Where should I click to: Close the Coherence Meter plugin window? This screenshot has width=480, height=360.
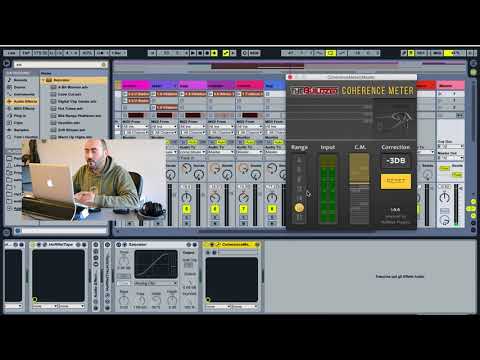pyautogui.click(x=290, y=77)
